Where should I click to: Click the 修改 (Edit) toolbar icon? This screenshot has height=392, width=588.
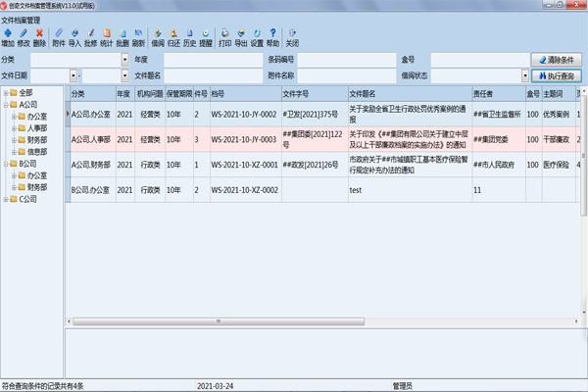click(x=24, y=37)
